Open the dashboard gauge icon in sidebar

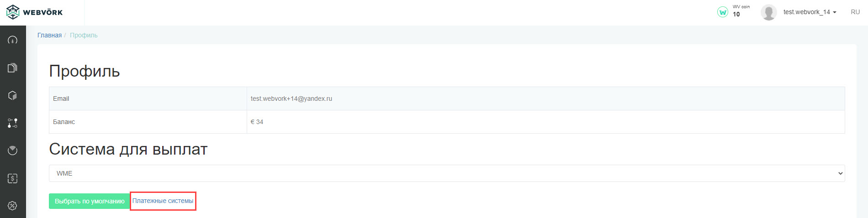pos(13,40)
